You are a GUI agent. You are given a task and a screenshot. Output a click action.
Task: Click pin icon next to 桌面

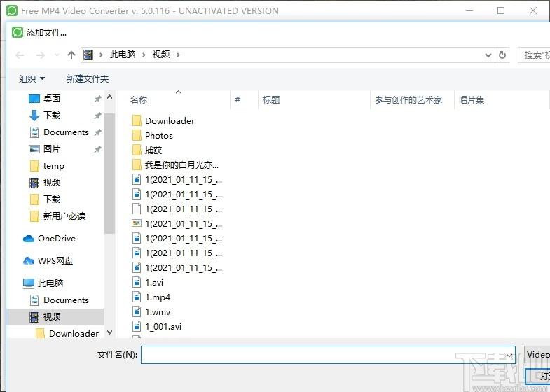click(x=98, y=99)
